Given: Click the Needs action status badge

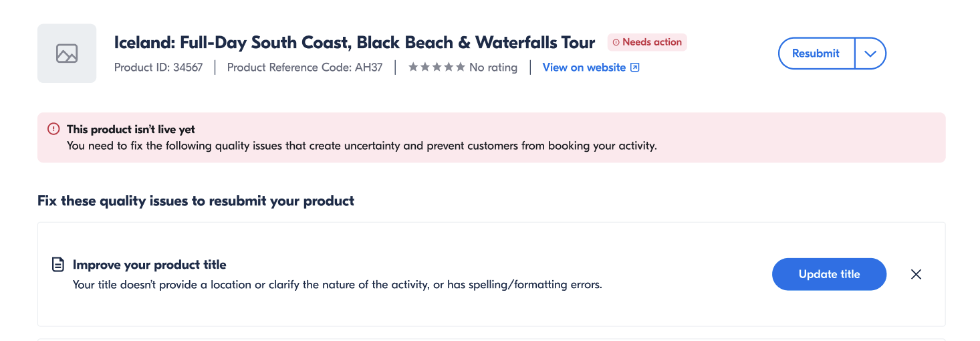Looking at the screenshot, I should click(x=647, y=42).
